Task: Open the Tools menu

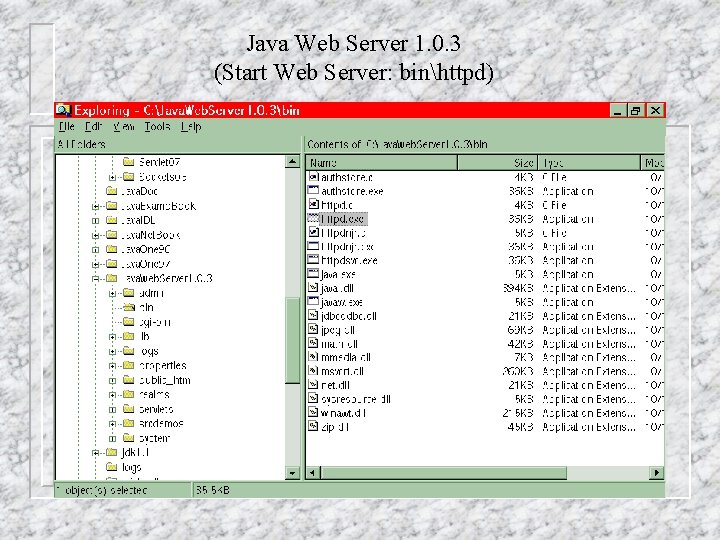Action: [x=158, y=126]
